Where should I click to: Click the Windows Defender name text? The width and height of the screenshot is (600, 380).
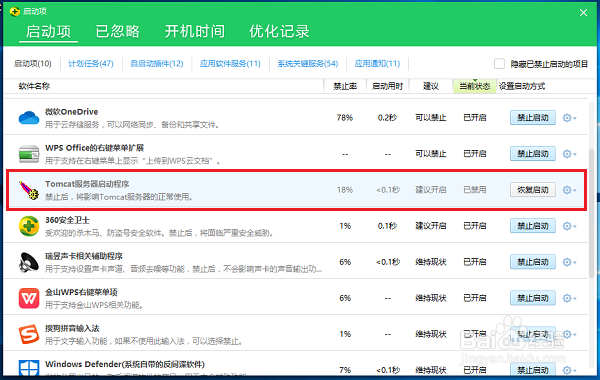[125, 364]
